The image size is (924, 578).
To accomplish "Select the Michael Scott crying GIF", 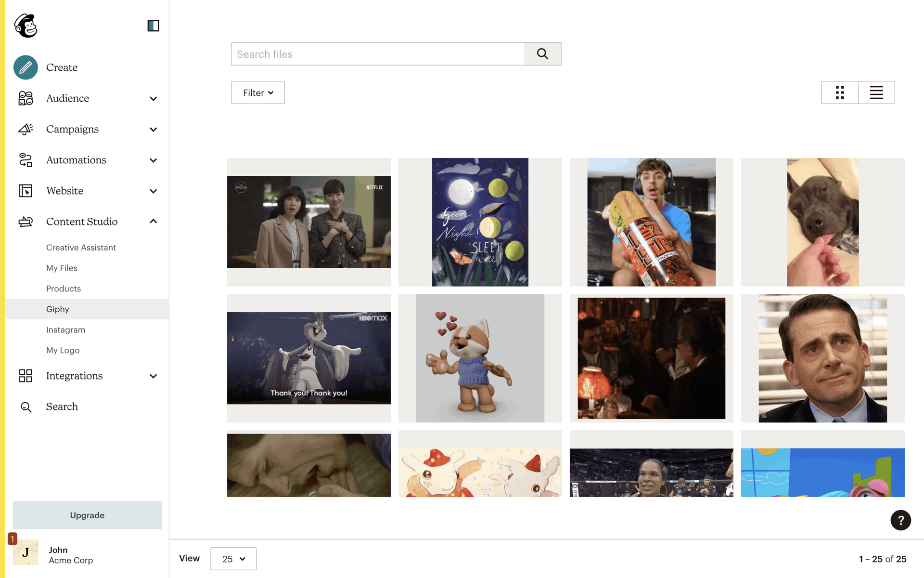I will click(x=823, y=358).
